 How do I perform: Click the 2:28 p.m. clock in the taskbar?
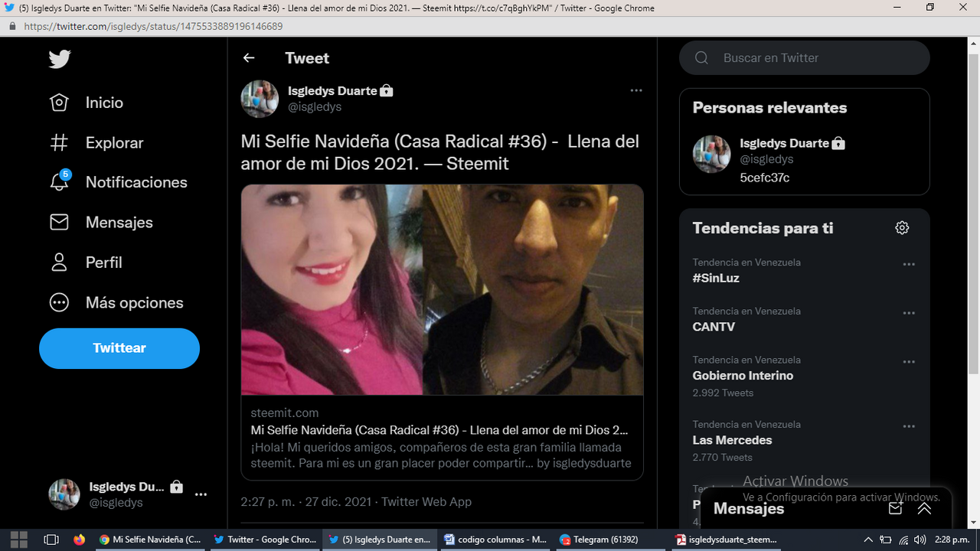952,540
